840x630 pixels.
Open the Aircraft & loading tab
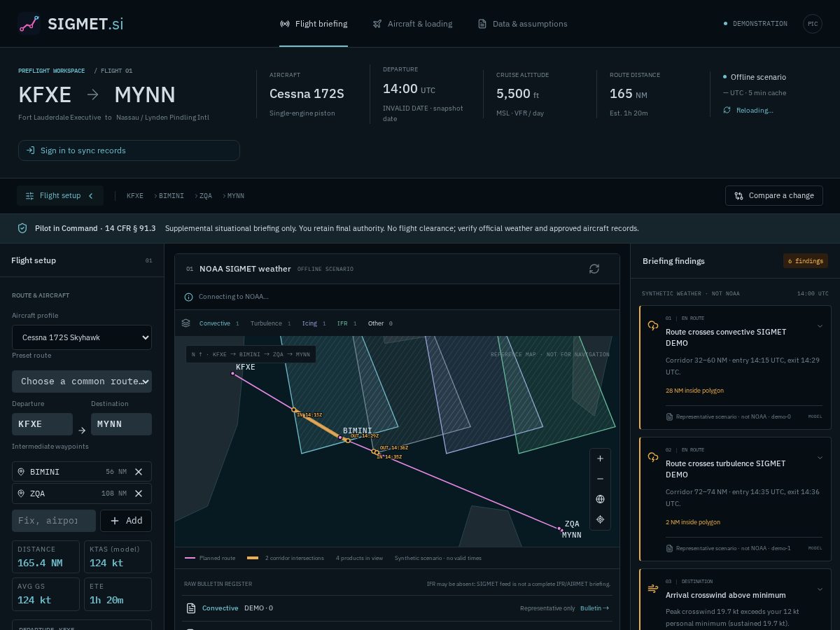point(412,24)
